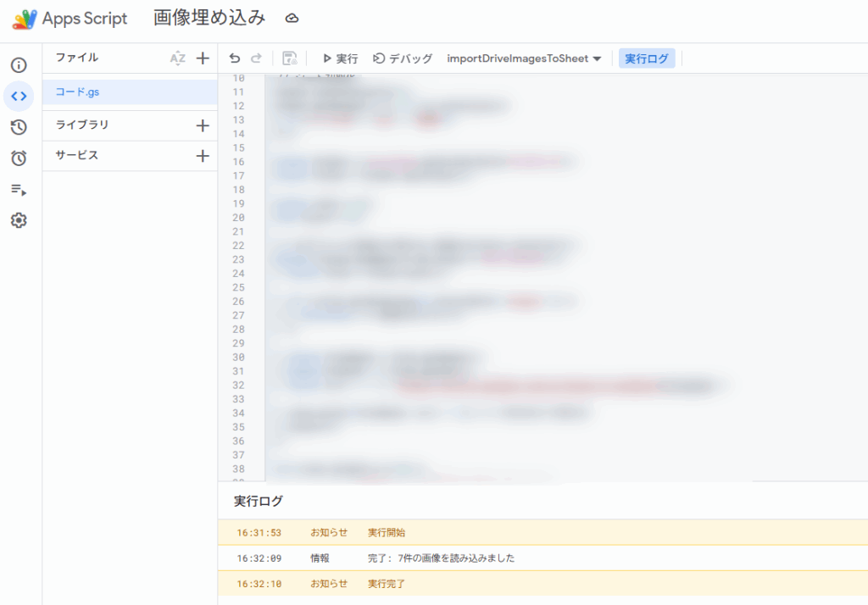Select the Editor code icon in sidebar
The image size is (868, 605).
[x=19, y=96]
